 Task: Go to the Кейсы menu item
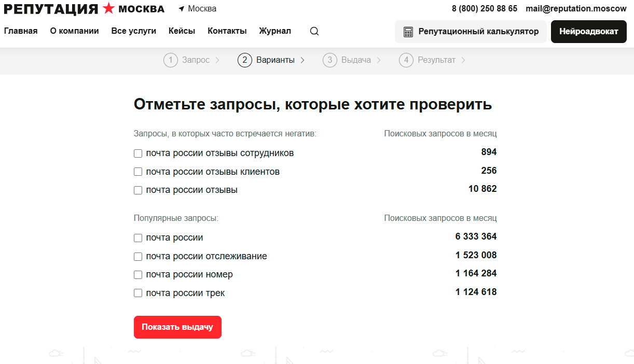click(x=182, y=31)
